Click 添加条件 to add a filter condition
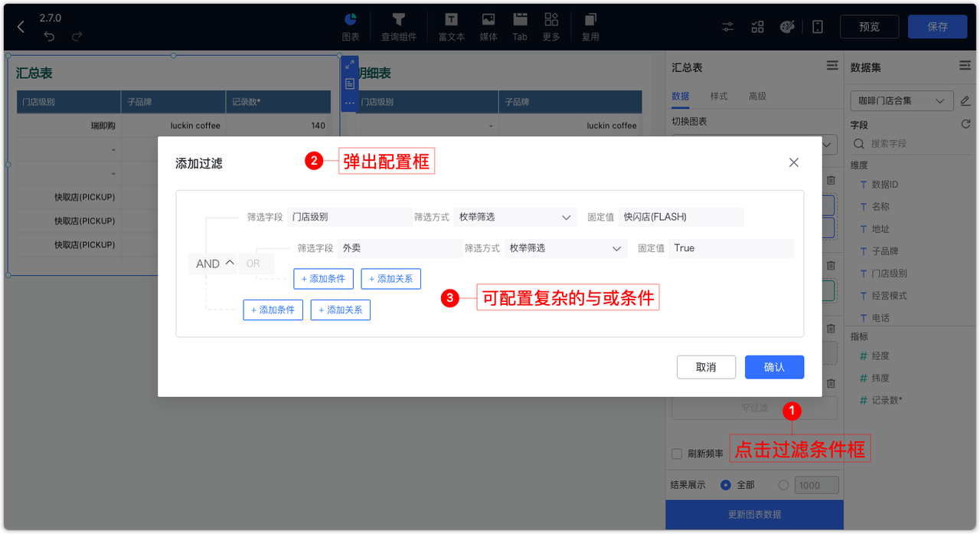 323,279
